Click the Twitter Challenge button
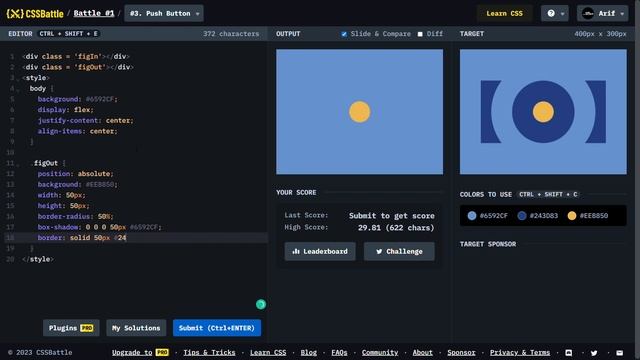 (399, 251)
